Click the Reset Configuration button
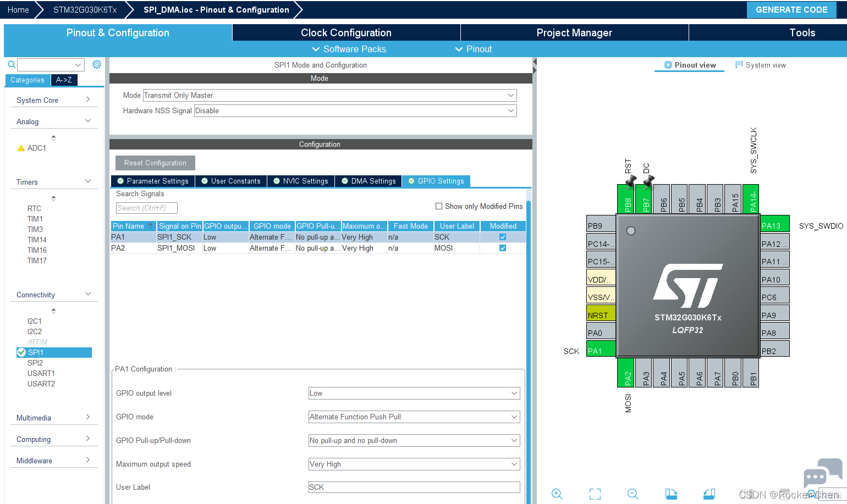This screenshot has height=504, width=847. [155, 163]
